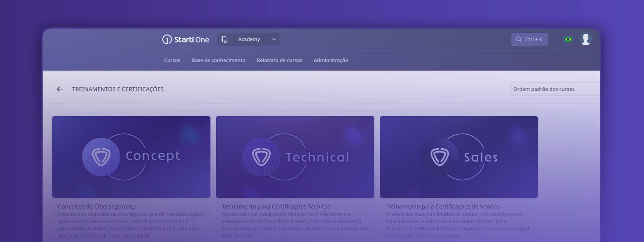Open the Administração menu item
This screenshot has height=242, width=644.
point(331,61)
